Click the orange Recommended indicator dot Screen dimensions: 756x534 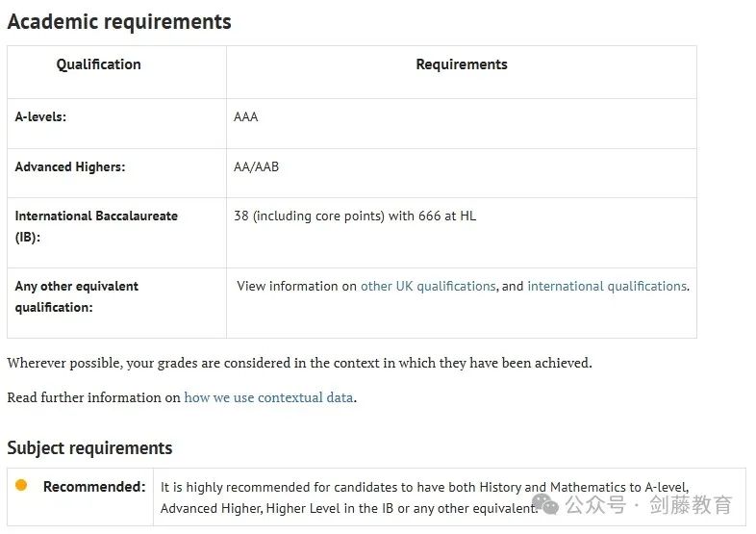click(21, 485)
